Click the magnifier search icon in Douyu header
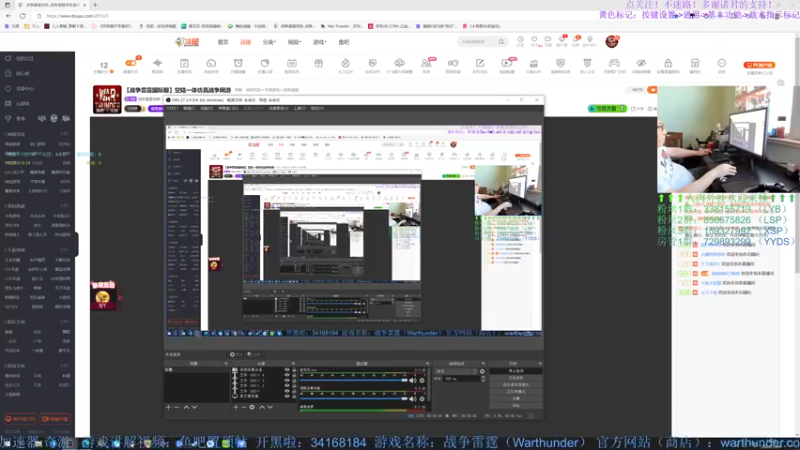 (x=501, y=42)
